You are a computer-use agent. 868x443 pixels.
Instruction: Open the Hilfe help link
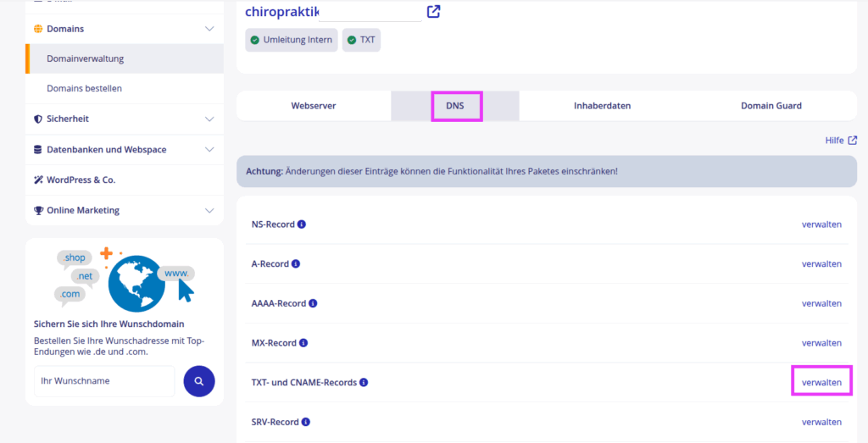[x=840, y=141]
